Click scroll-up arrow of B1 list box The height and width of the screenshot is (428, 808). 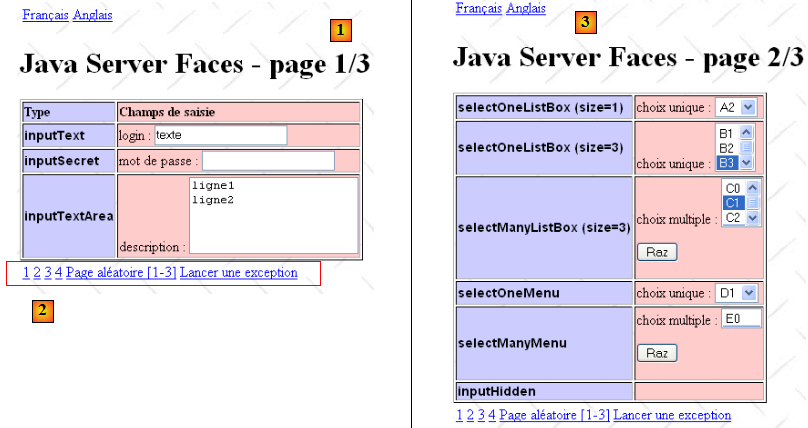pyautogui.click(x=747, y=132)
